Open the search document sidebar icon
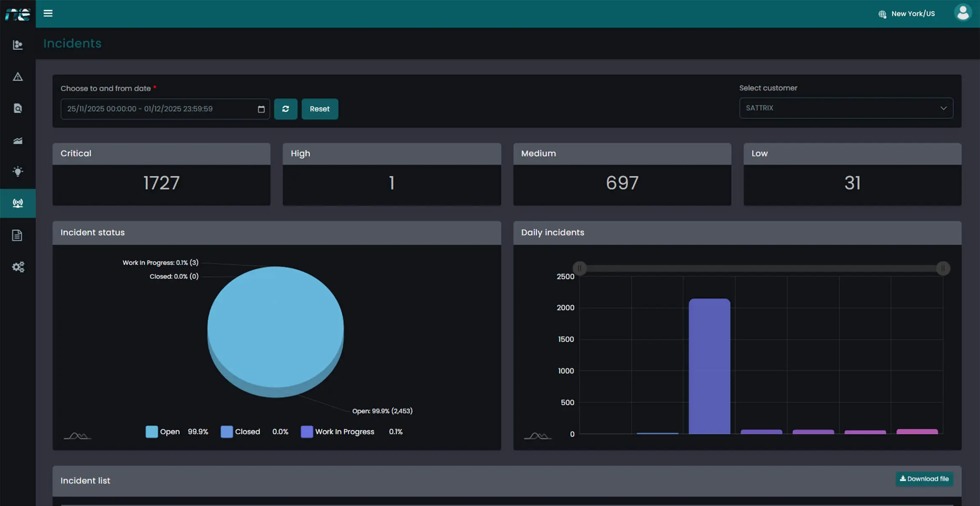The image size is (980, 506). tap(18, 108)
